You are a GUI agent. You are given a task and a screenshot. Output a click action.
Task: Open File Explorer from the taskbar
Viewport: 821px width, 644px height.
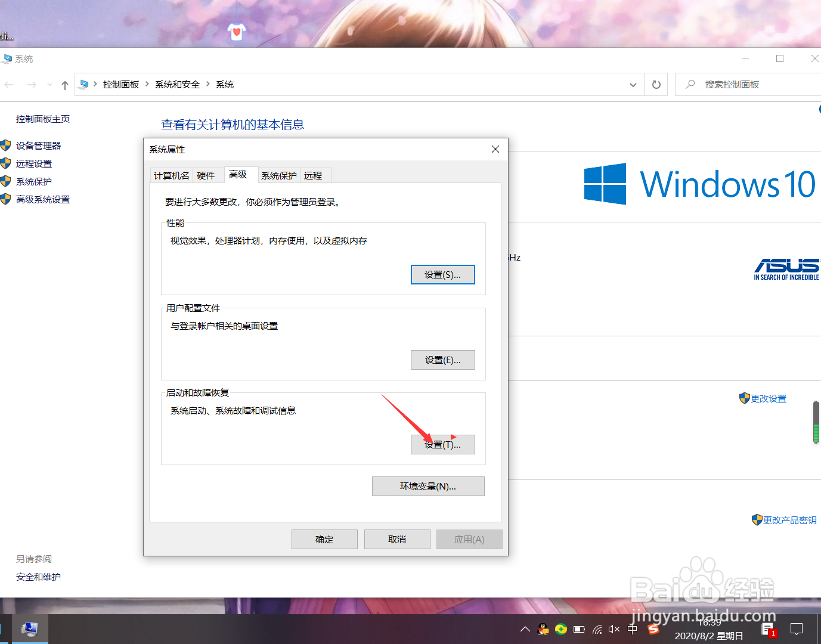point(29,629)
